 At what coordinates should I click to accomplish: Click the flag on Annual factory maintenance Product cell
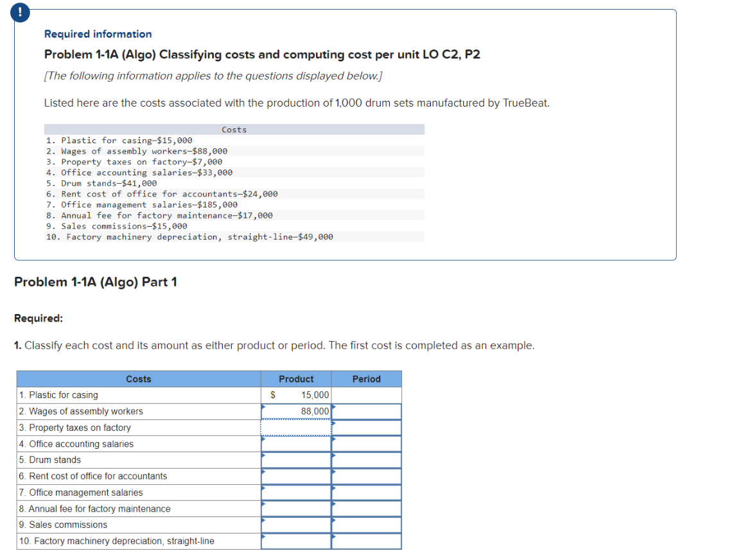pos(265,505)
